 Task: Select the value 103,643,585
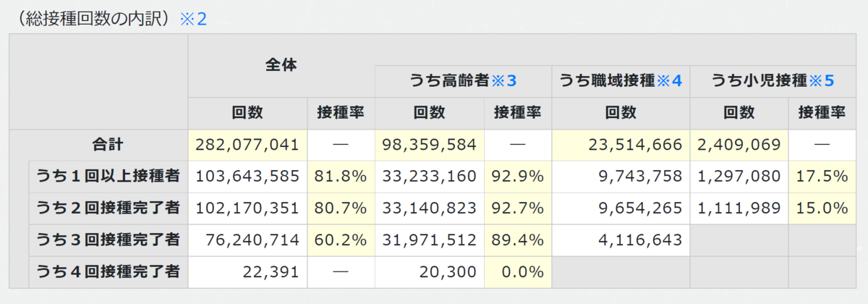click(247, 177)
